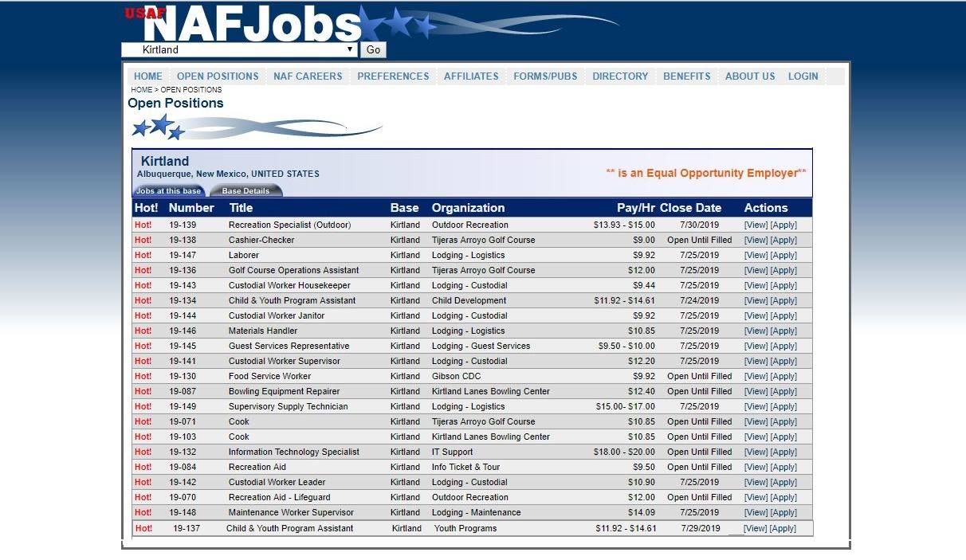Switch to Jobs at this base tab
Screen dimensions: 966x560
click(168, 191)
